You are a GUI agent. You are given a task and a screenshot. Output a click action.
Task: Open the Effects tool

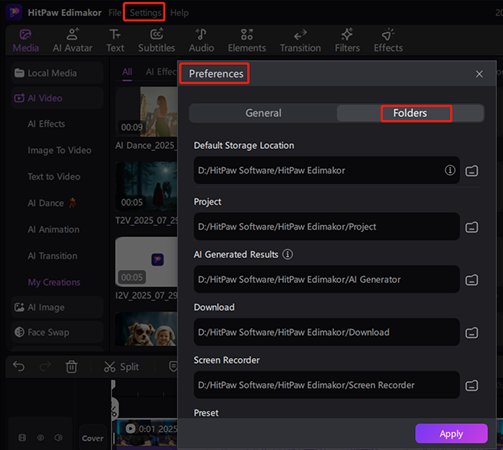pyautogui.click(x=388, y=41)
